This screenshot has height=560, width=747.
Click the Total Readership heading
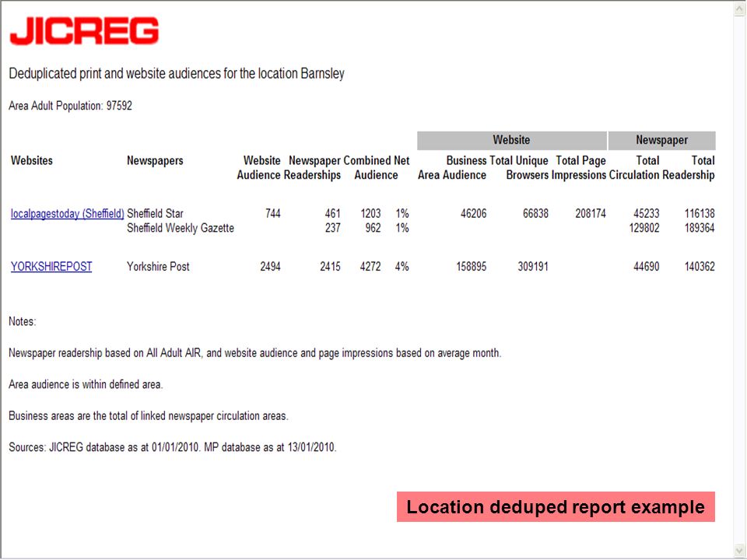click(x=689, y=168)
